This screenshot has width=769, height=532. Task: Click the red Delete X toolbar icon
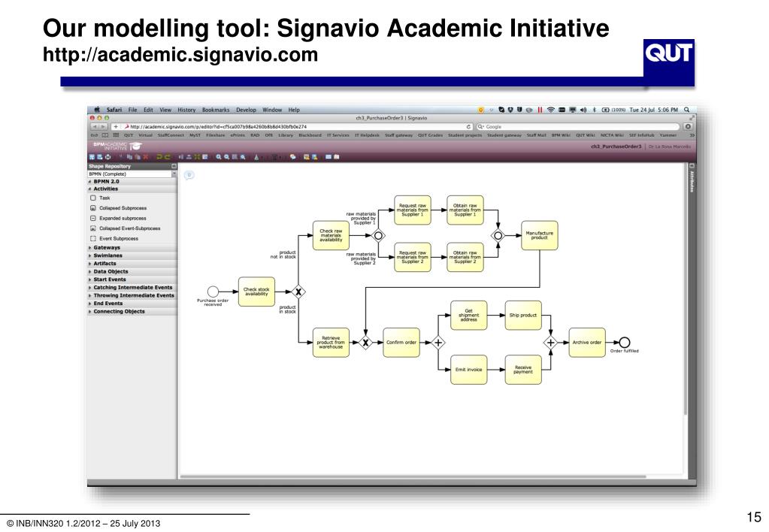(146, 157)
